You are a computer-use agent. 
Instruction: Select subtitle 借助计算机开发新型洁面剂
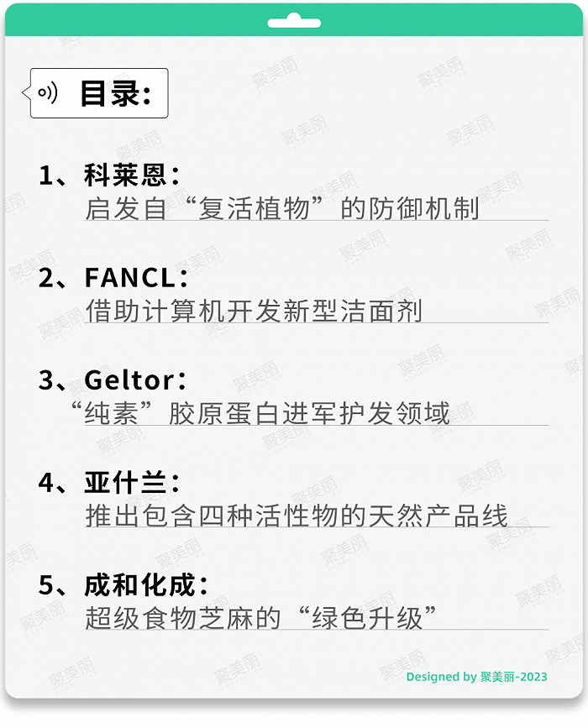254,311
